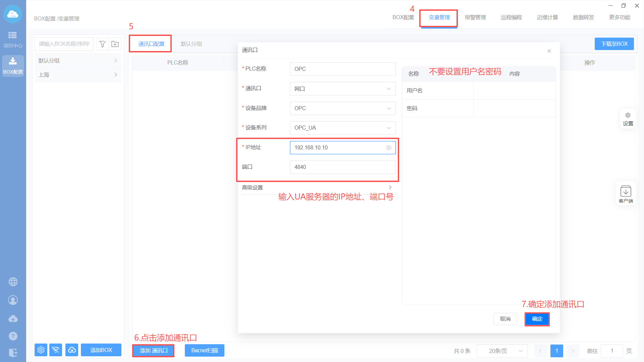Click the help question mark icon
The width and height of the screenshot is (644, 362).
13,336
